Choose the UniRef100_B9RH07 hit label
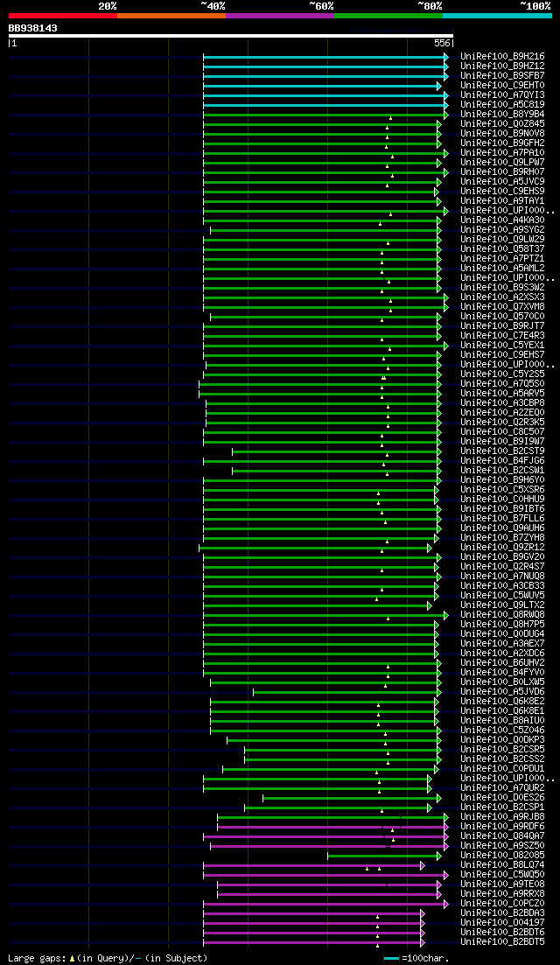560x965 pixels. [502, 171]
